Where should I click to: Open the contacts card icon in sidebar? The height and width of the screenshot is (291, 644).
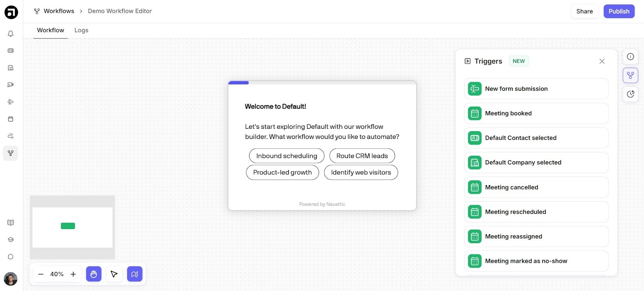[10, 51]
